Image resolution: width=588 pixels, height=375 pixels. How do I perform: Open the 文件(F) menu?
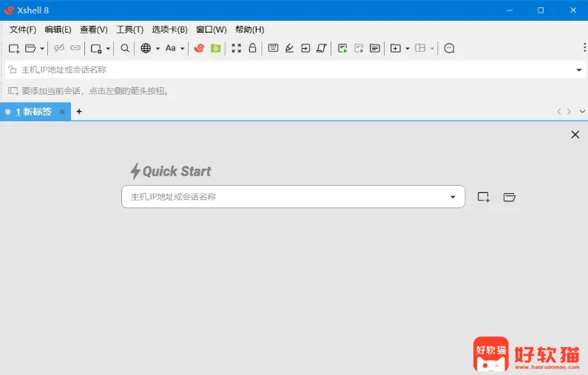23,30
